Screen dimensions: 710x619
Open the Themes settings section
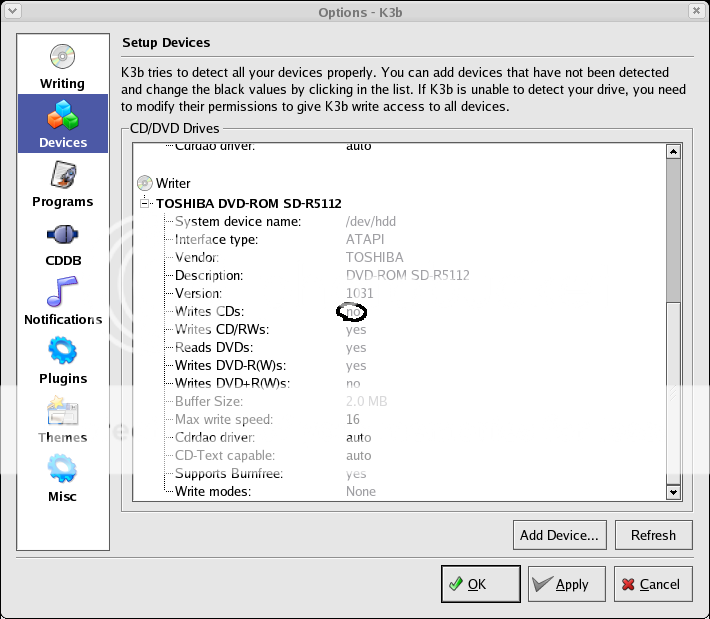pyautogui.click(x=62, y=419)
